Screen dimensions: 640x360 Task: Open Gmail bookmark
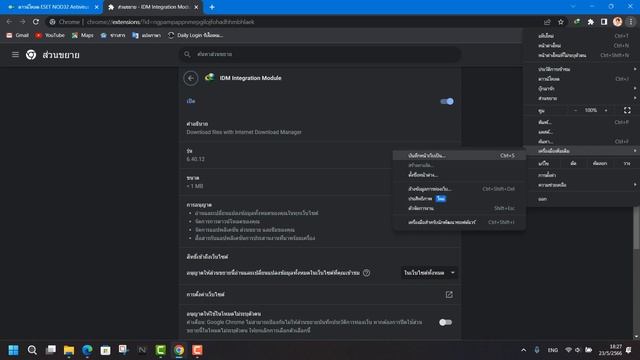tap(18, 36)
